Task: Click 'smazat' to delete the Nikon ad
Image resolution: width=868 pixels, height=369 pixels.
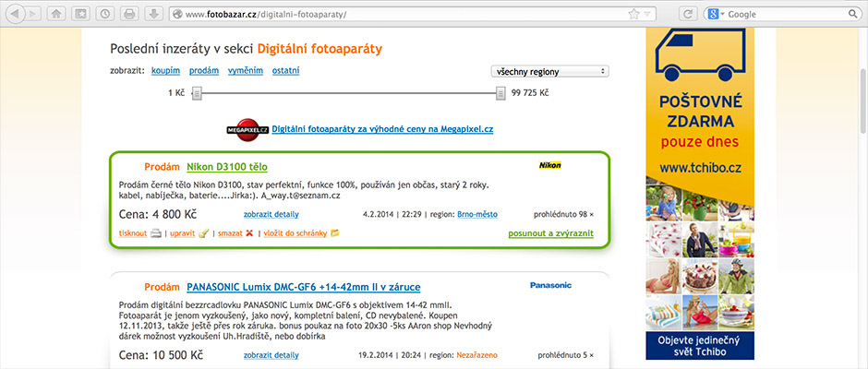Action: 230,233
